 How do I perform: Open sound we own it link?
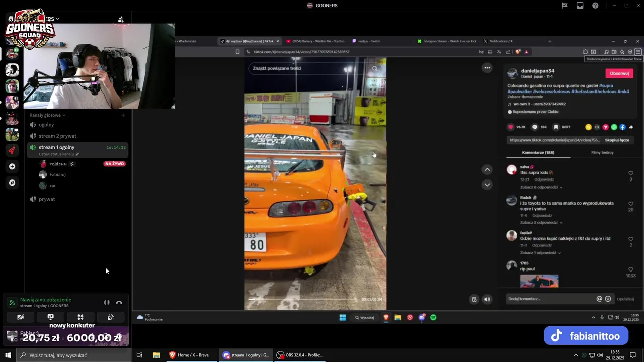pos(539,104)
